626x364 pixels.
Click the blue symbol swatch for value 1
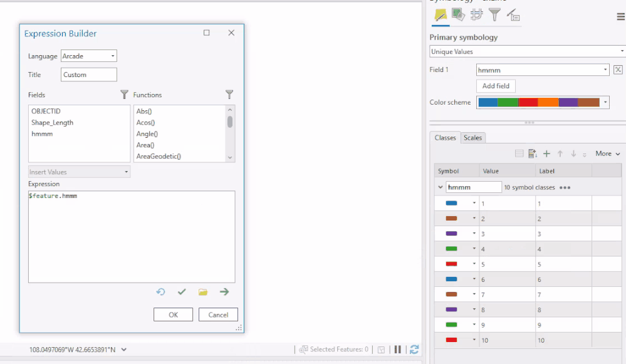coord(451,203)
